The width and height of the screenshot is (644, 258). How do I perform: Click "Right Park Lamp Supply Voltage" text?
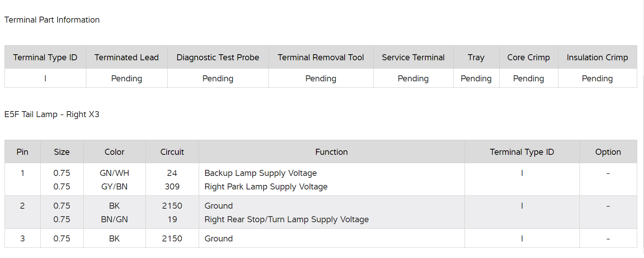[x=266, y=187]
